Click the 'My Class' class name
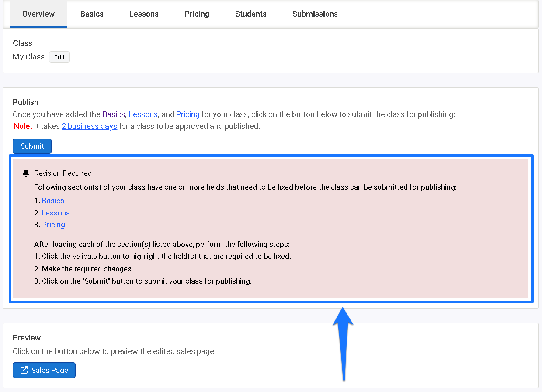This screenshot has width=542, height=392. pos(28,57)
